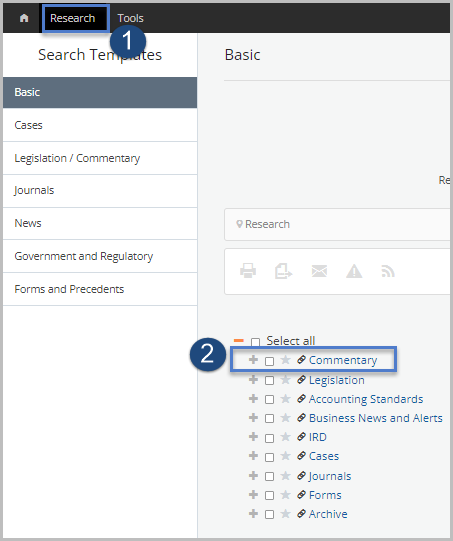The height and width of the screenshot is (541, 453).
Task: Favorite Commentary with its star icon
Action: coord(285,360)
